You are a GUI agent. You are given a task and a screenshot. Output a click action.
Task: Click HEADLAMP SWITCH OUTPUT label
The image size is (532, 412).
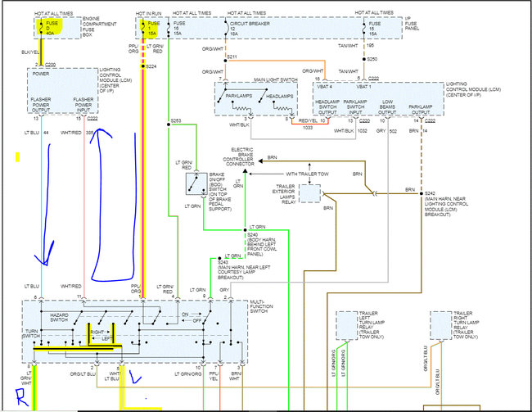point(327,107)
